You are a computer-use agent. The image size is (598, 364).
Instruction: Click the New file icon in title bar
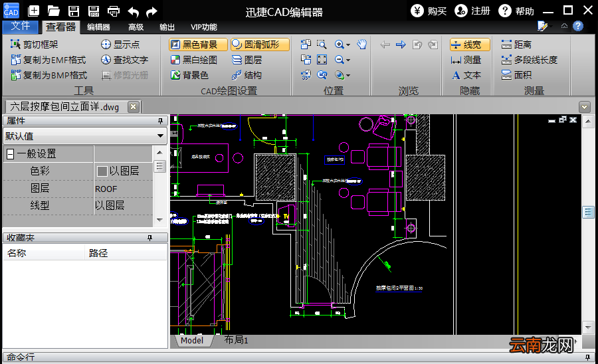click(34, 11)
